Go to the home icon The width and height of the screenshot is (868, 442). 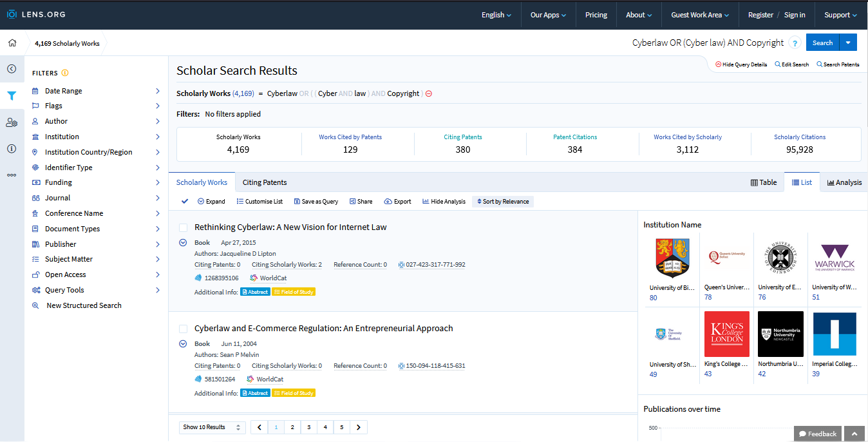(12, 43)
